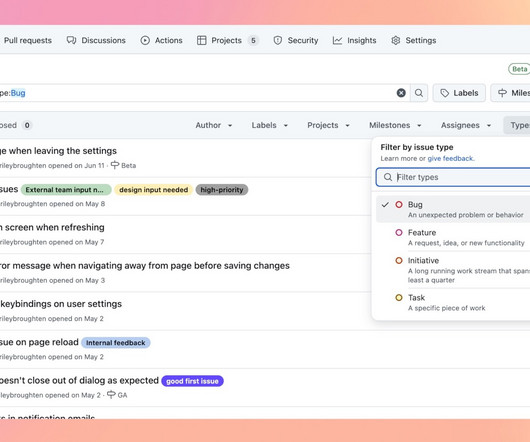This screenshot has width=530, height=442.
Task: Click the red Bug type circle icon
Action: click(x=399, y=204)
